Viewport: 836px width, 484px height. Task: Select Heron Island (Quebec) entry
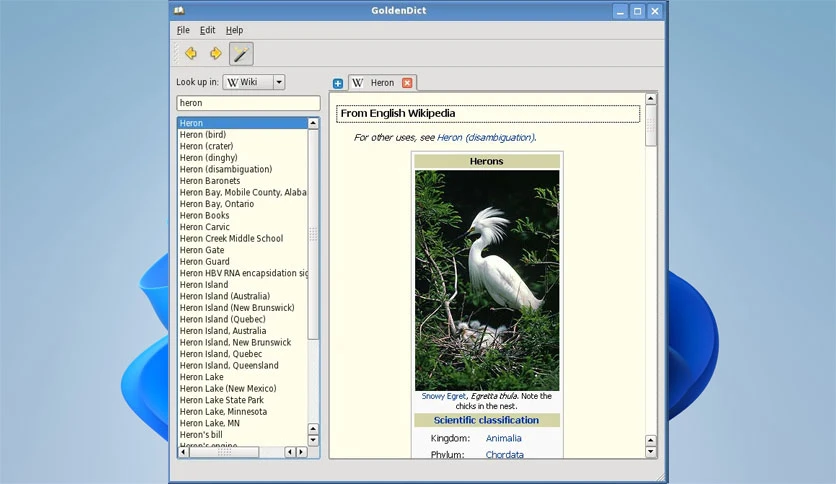(x=243, y=319)
